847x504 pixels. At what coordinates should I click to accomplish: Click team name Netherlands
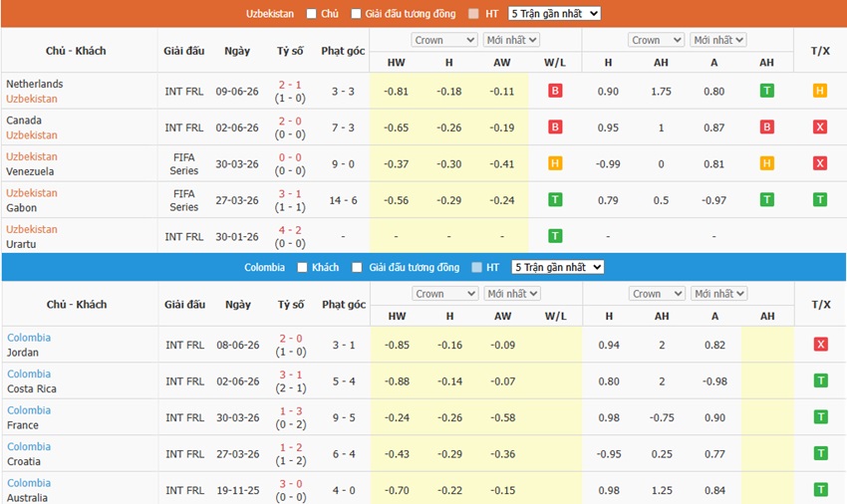(x=35, y=84)
